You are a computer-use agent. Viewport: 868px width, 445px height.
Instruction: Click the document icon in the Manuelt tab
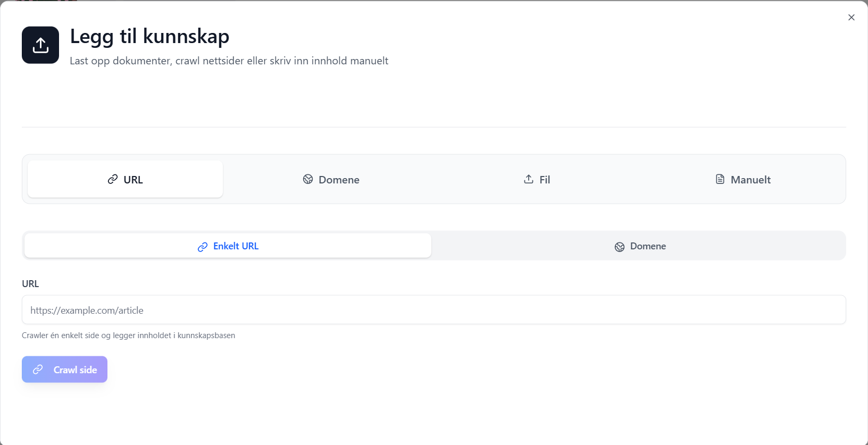pos(720,179)
